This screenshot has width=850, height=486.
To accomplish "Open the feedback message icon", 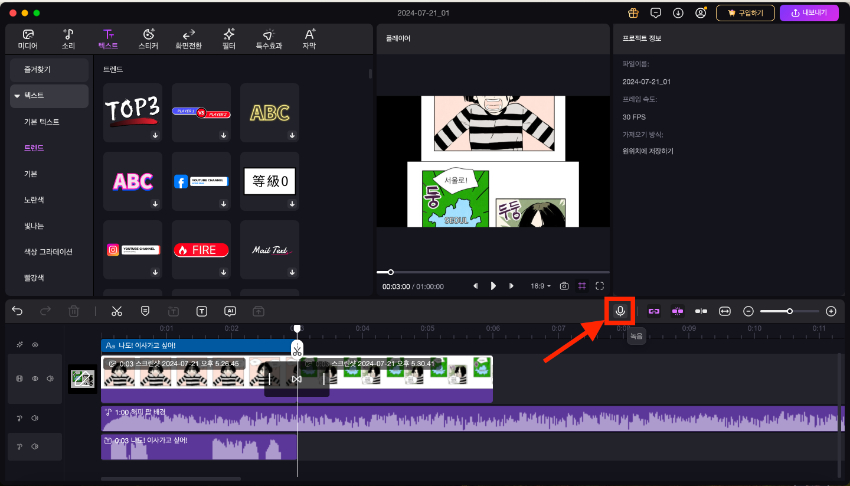I will pos(656,13).
